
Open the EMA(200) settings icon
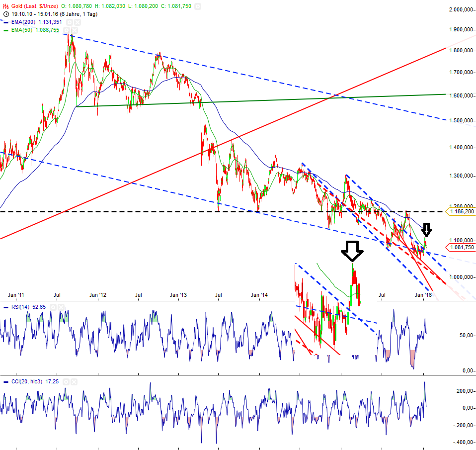[x=70, y=22]
